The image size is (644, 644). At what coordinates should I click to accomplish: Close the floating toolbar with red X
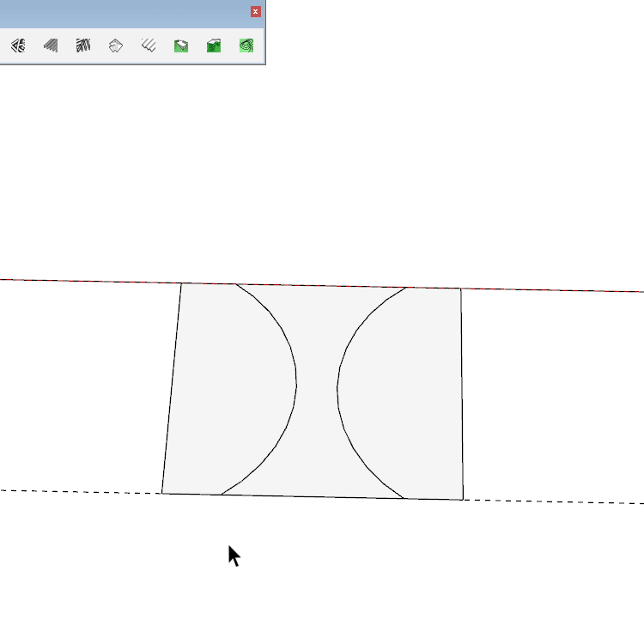[256, 11]
